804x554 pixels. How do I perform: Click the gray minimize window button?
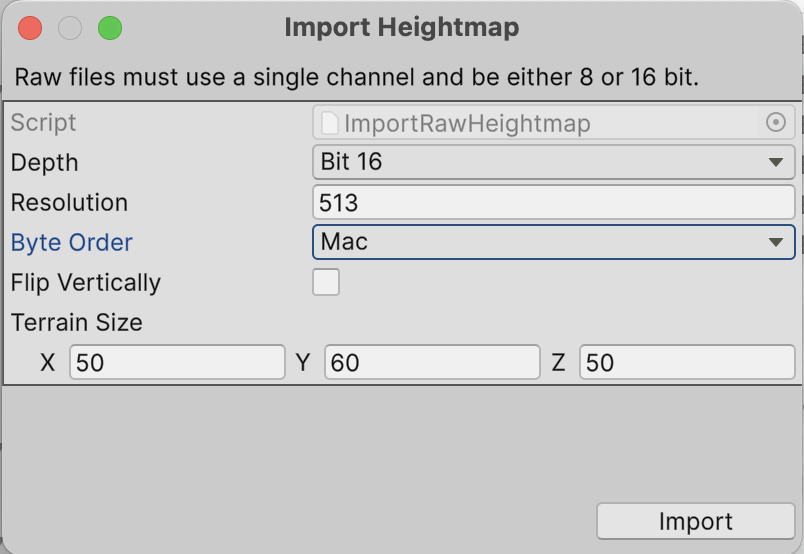coord(70,28)
